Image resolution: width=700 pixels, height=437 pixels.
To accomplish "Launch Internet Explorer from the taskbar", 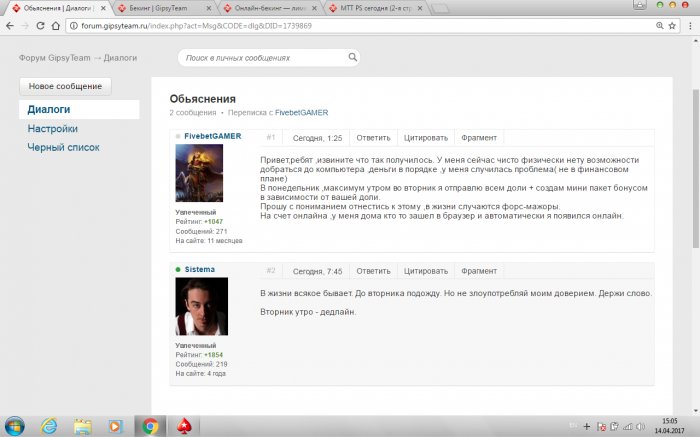I will 49,426.
